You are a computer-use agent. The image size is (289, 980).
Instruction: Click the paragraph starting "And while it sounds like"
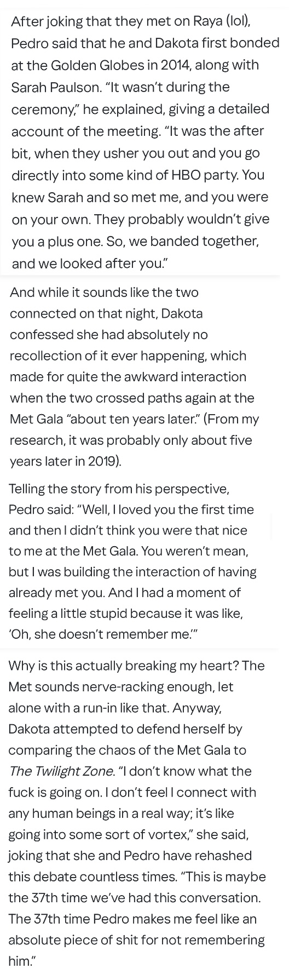pos(135,377)
